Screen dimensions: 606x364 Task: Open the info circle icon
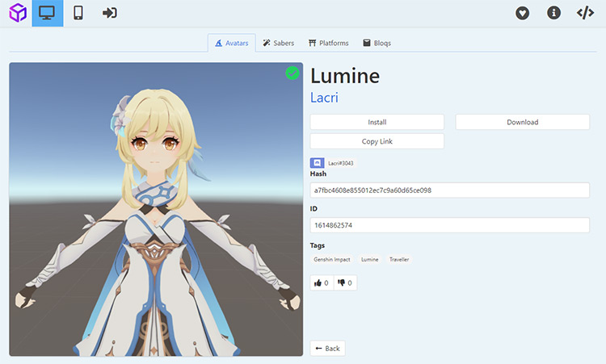[553, 13]
